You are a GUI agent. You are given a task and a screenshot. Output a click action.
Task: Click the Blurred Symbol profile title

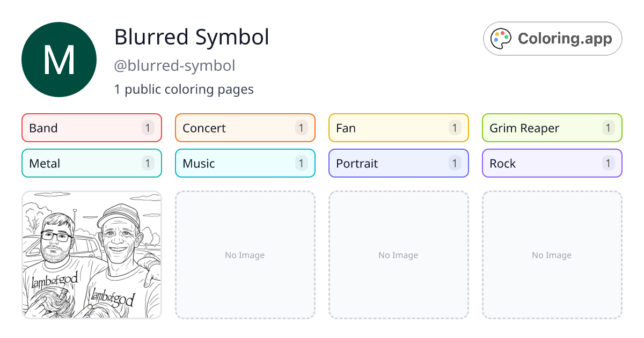(x=191, y=36)
